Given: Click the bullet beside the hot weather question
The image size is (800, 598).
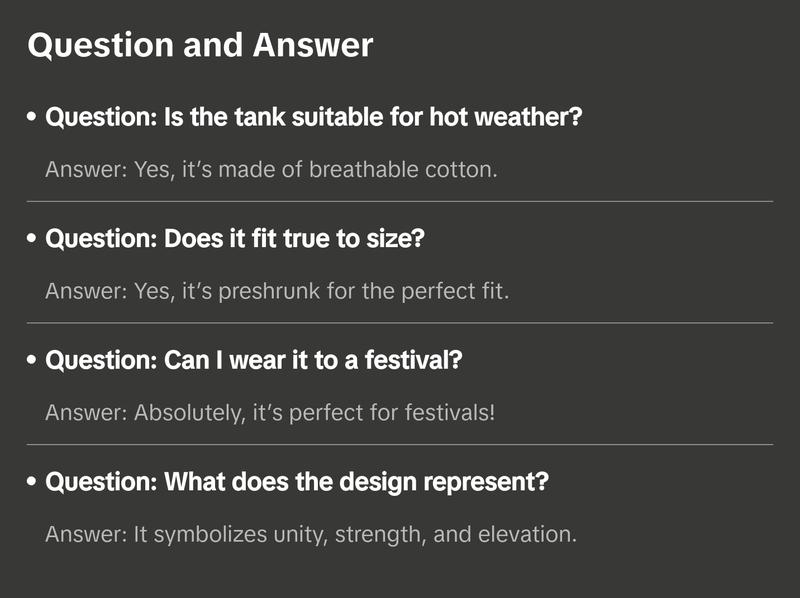Looking at the screenshot, I should pos(33,118).
